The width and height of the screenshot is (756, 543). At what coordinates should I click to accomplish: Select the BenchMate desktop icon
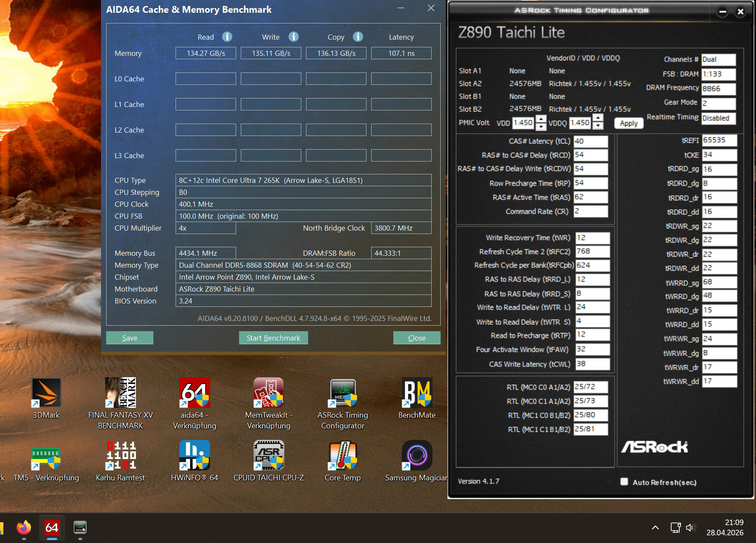point(417,399)
